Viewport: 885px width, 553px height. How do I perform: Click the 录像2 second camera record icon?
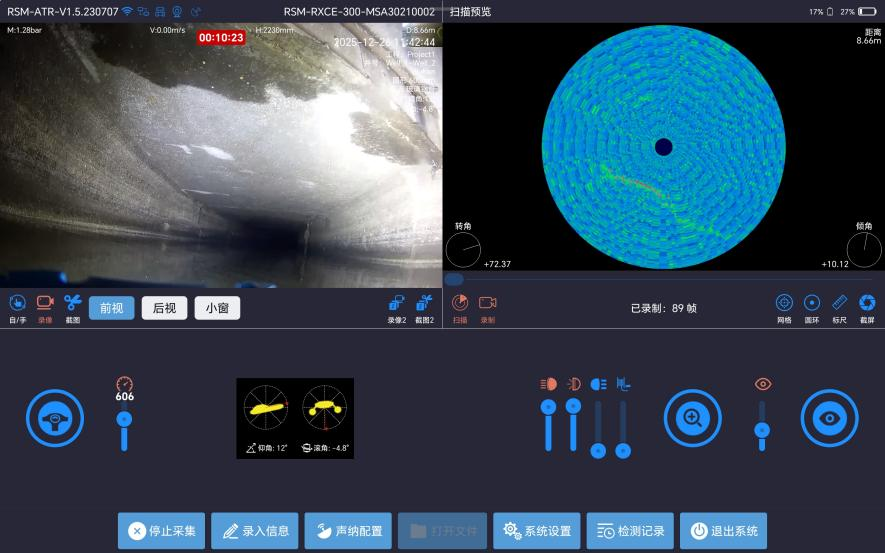point(397,303)
